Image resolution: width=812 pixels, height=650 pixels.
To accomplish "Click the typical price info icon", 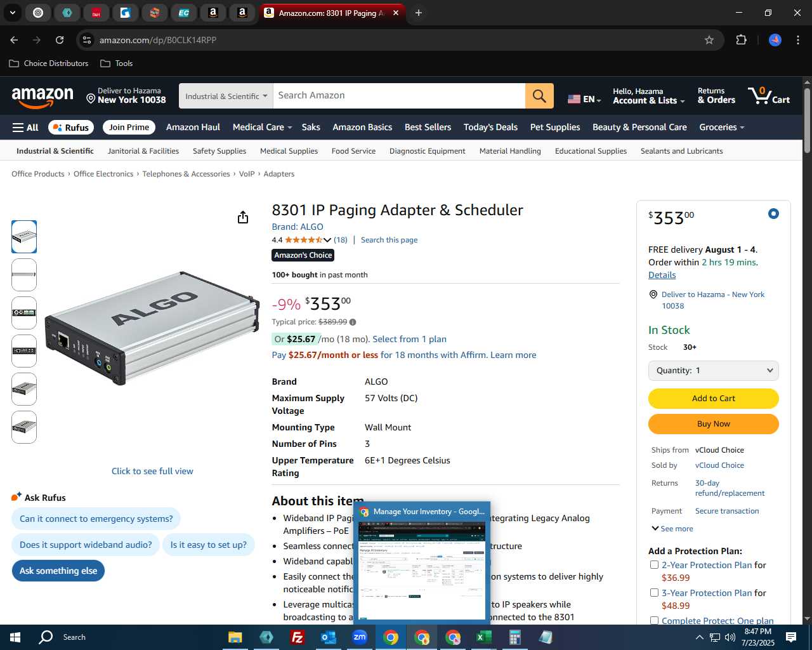I will pyautogui.click(x=353, y=322).
